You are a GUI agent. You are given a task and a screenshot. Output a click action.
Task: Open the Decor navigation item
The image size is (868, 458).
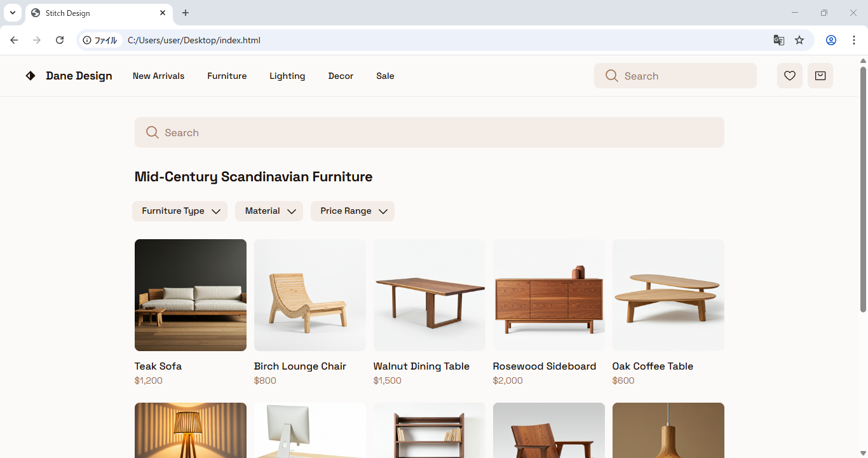[341, 76]
